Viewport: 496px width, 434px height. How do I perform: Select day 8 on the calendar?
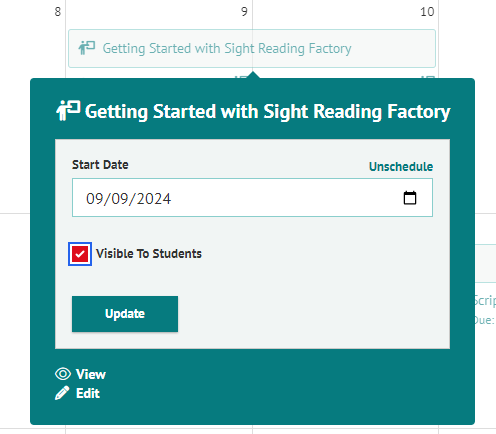click(x=58, y=12)
